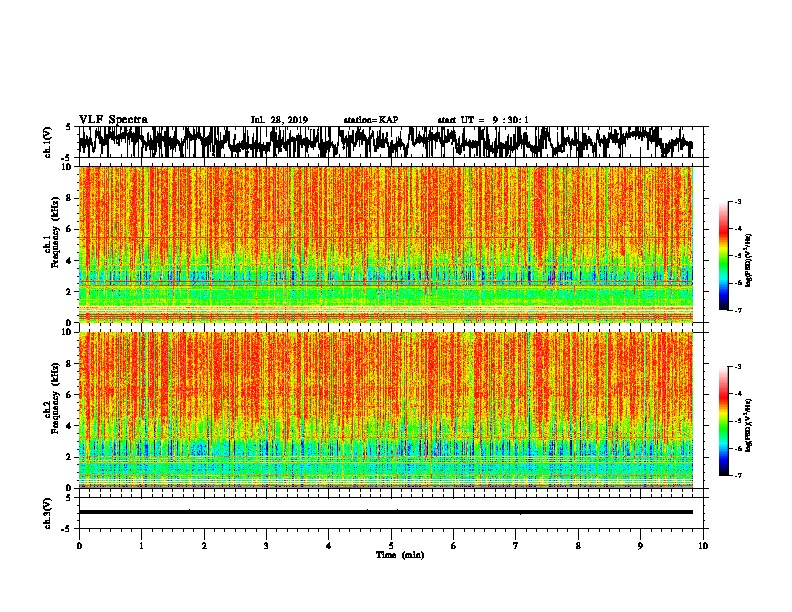Click the "Time (min)" axis label
This screenshot has width=792, height=612.
(x=400, y=555)
